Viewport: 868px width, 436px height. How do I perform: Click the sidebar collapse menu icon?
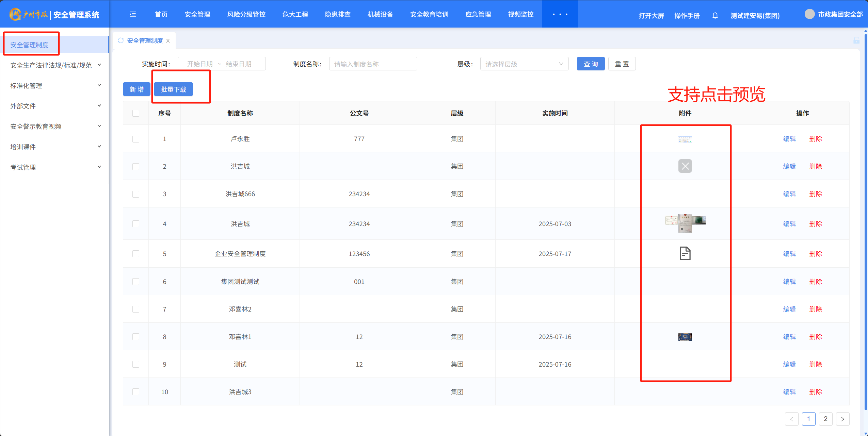tap(133, 14)
